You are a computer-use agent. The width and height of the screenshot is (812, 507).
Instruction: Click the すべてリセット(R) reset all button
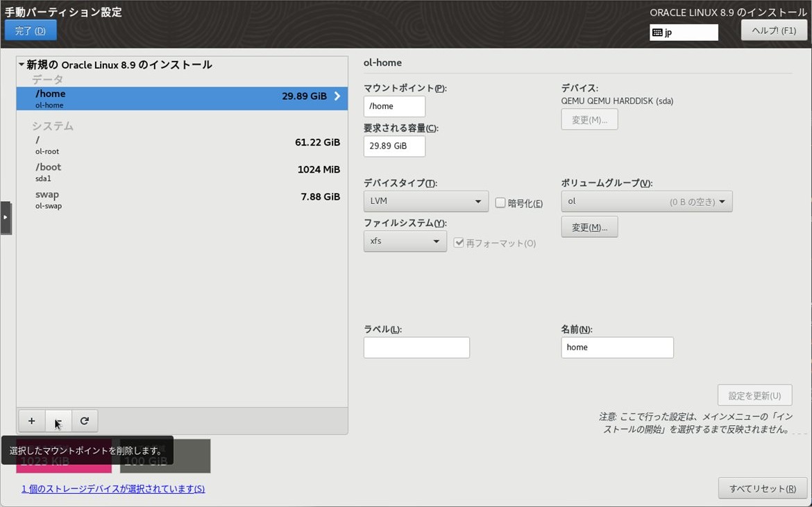[x=762, y=488]
